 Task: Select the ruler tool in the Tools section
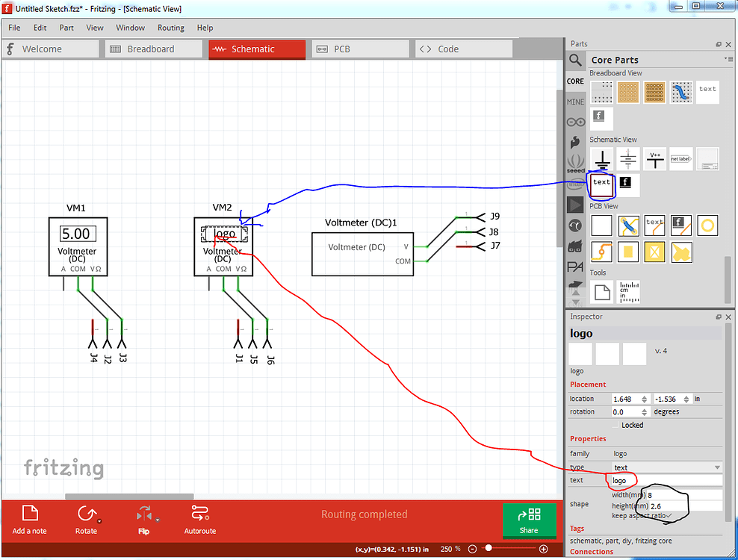pyautogui.click(x=627, y=292)
